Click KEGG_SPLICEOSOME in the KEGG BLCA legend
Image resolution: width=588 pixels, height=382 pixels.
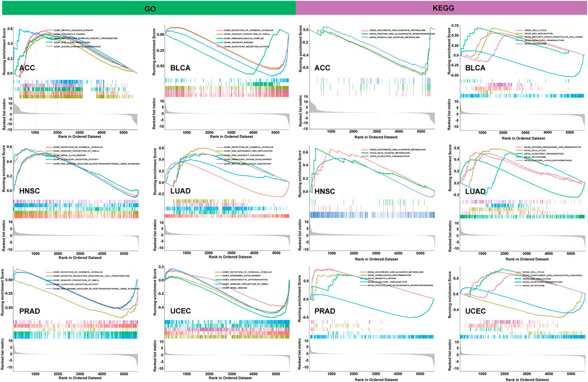pos(535,44)
